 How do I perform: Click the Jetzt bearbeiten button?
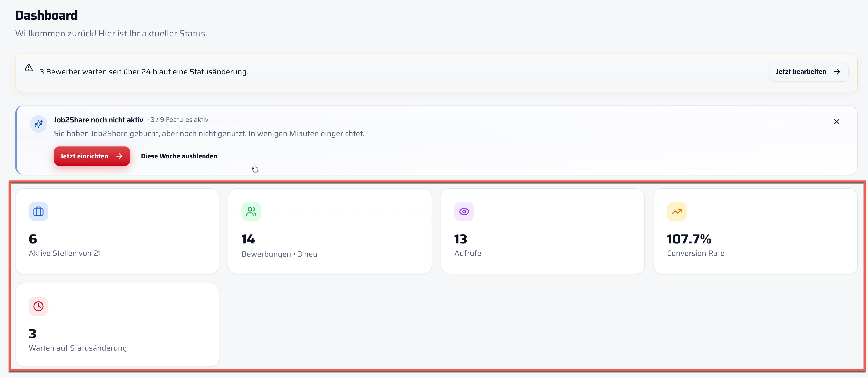808,71
